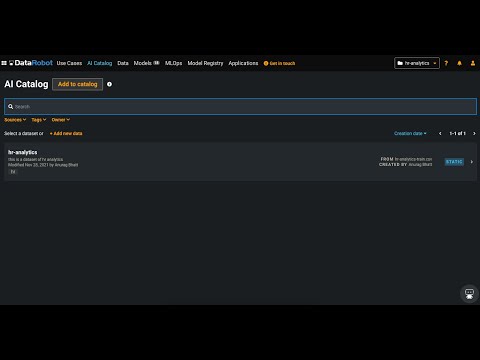The width and height of the screenshot is (480, 360).
Task: Open the user profile icon
Action: [x=473, y=63]
